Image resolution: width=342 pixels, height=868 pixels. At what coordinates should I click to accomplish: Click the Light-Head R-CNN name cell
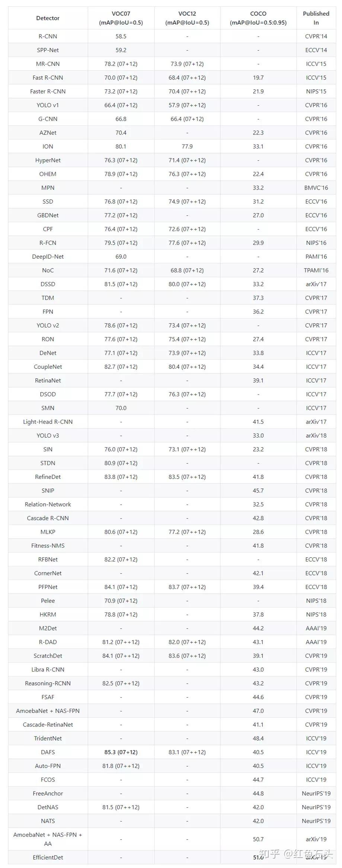pos(48,422)
